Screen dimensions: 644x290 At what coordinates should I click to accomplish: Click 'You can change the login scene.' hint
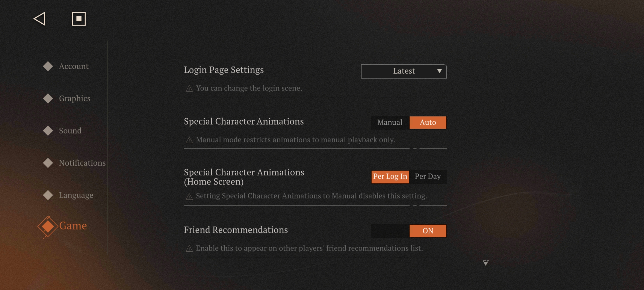(x=249, y=88)
